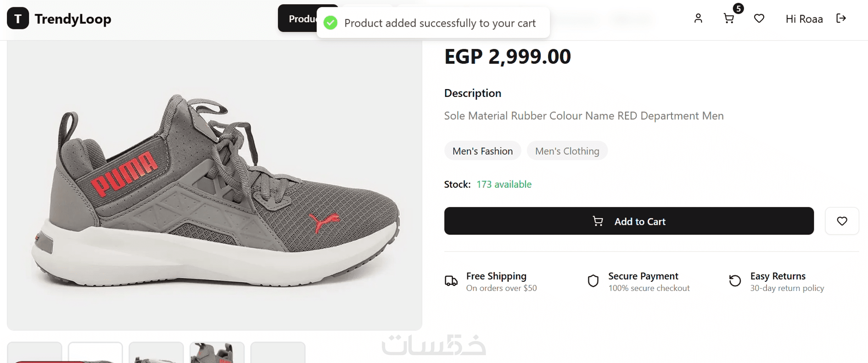The image size is (868, 363).
Task: Add product to wishlist with heart button
Action: click(x=842, y=221)
